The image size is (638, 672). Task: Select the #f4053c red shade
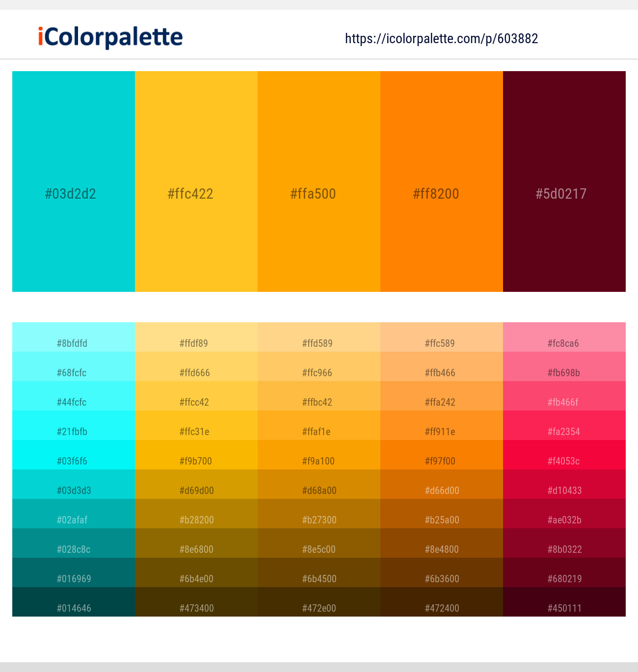click(564, 455)
